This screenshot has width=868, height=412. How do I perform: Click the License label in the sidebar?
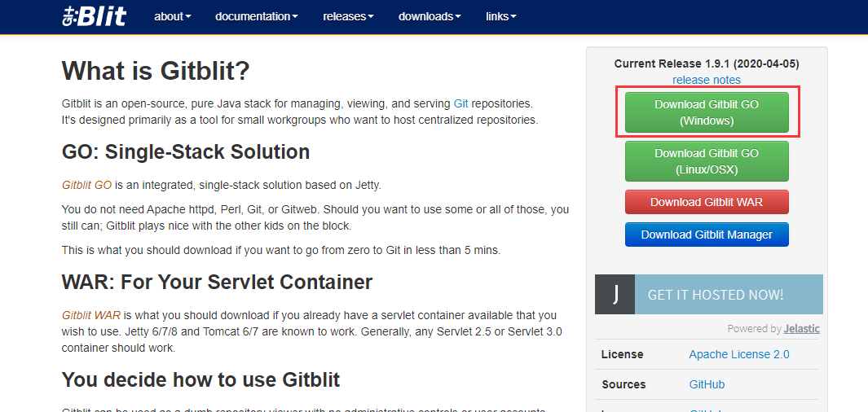(622, 354)
